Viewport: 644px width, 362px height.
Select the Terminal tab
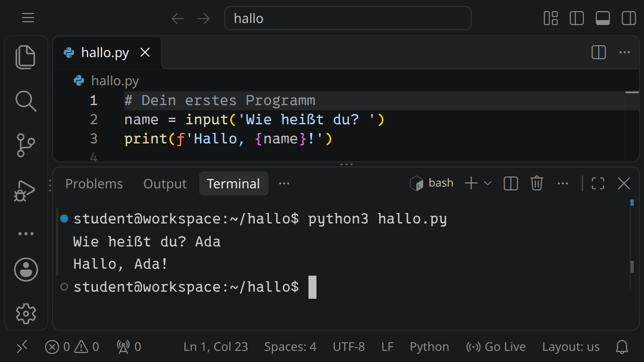pos(233,184)
